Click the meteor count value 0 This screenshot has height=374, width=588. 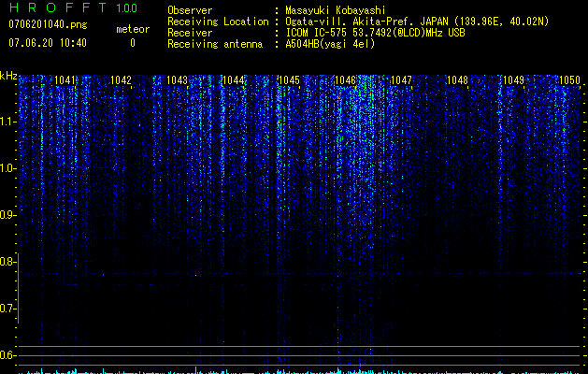(133, 43)
